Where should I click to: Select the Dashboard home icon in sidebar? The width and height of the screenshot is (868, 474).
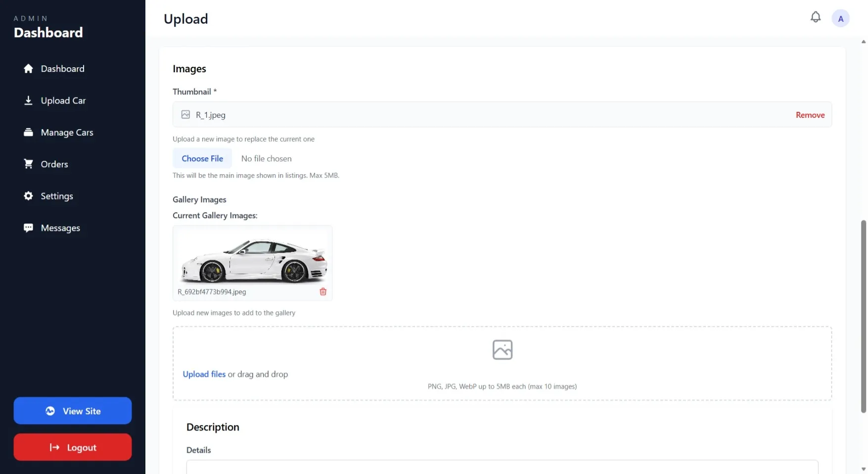29,68
